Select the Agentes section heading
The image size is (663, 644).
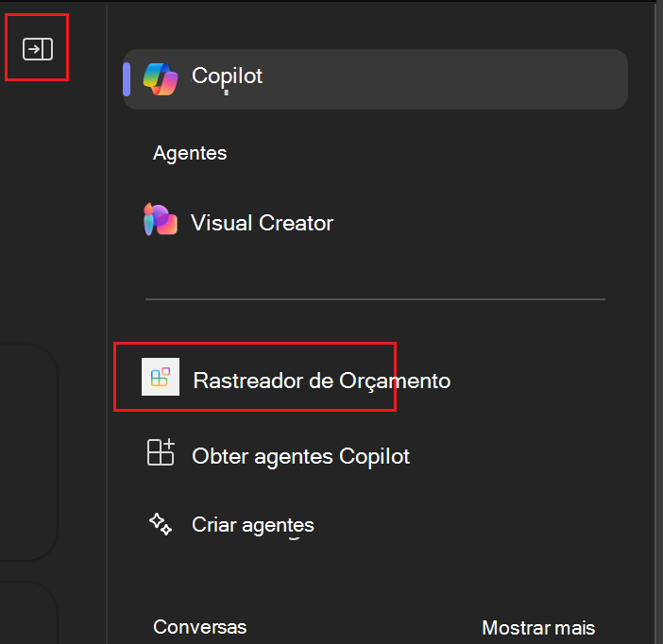pyautogui.click(x=190, y=153)
